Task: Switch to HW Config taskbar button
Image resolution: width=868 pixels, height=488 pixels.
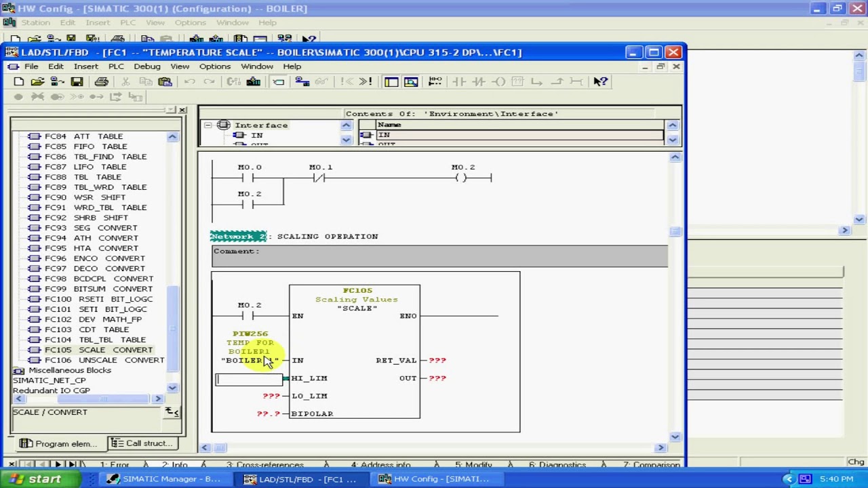Action: (437, 479)
